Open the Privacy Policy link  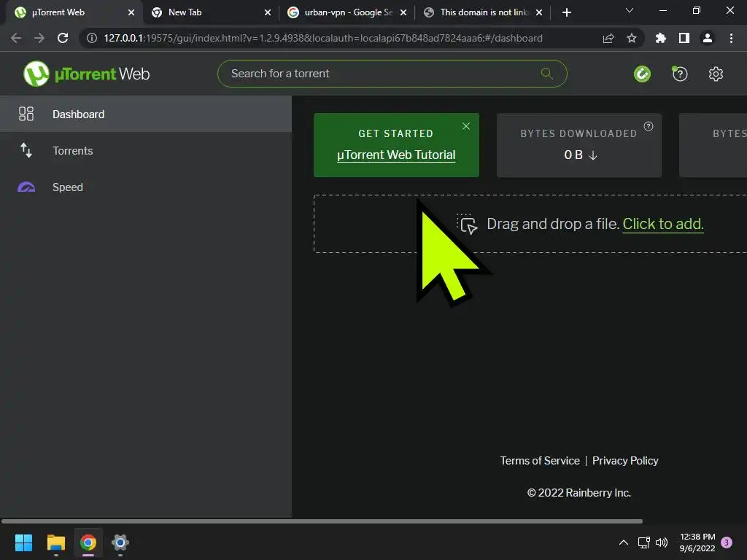click(x=625, y=461)
